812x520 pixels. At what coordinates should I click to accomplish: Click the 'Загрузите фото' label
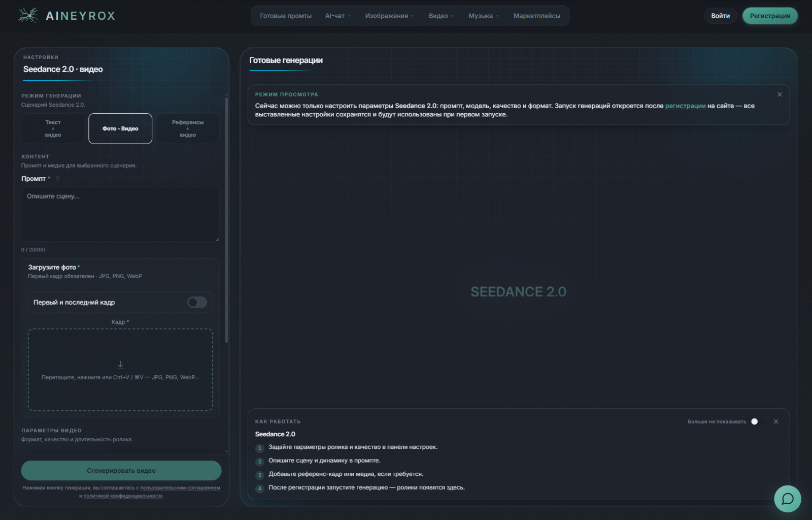coord(52,267)
